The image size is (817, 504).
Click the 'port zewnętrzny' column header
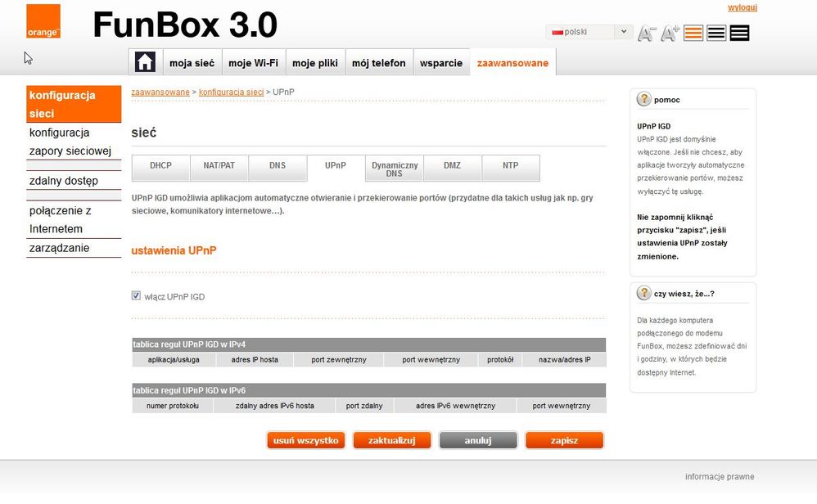point(339,360)
